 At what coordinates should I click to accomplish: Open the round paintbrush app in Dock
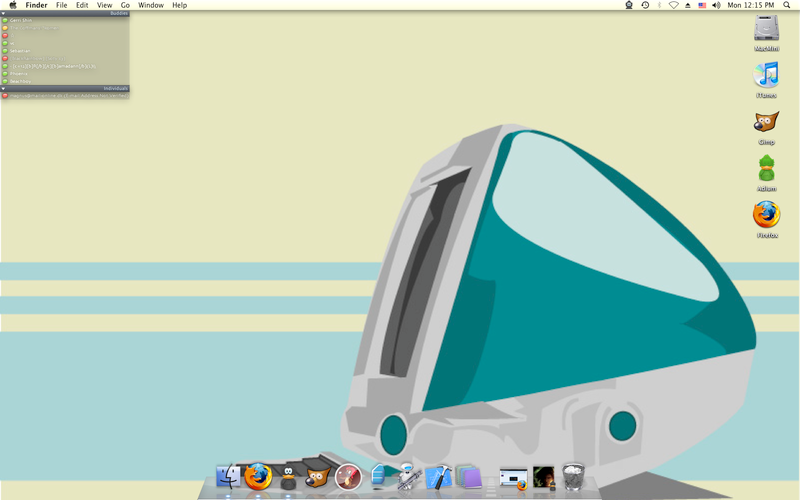click(x=348, y=477)
